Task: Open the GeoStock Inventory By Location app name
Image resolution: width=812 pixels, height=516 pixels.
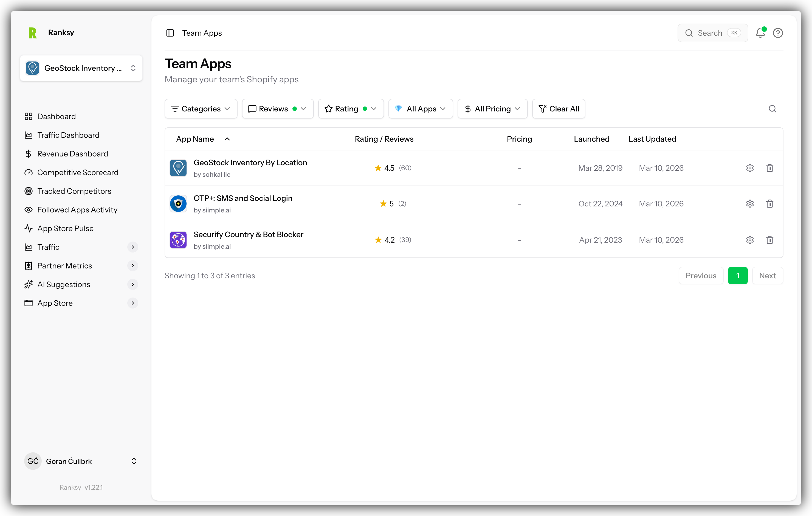Action: [250, 163]
